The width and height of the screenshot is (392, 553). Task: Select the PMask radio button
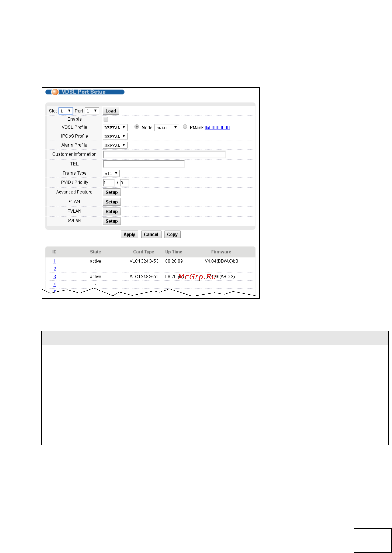(185, 127)
